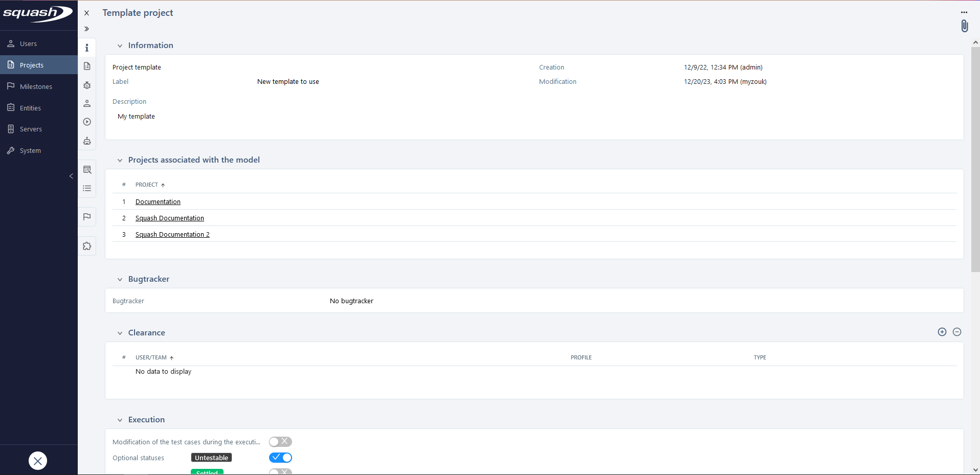Select the 'No bugtracker' value
980x475 pixels.
(x=351, y=301)
